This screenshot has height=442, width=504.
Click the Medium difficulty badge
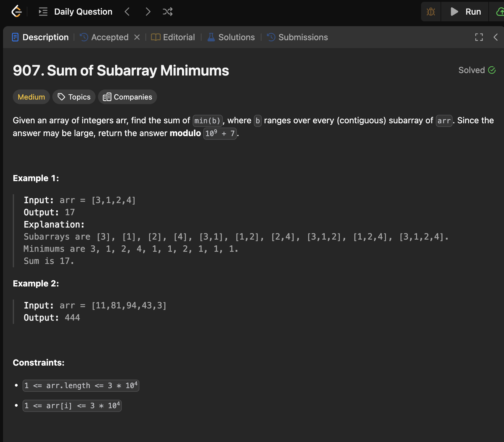pos(31,97)
